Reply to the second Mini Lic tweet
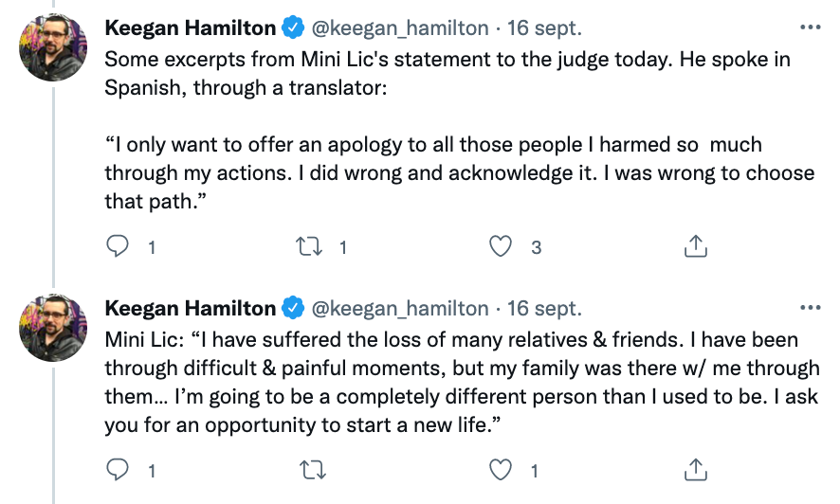840x504 pixels. pyautogui.click(x=118, y=469)
